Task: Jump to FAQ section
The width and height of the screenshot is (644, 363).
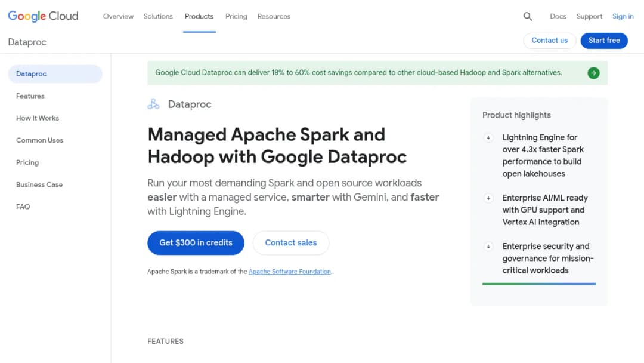Action: point(23,207)
